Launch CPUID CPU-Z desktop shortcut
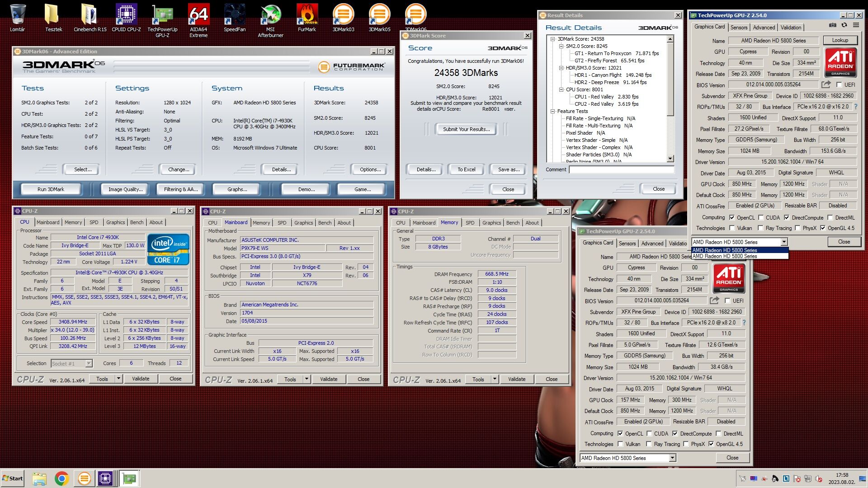The height and width of the screenshot is (488, 868). tap(126, 18)
